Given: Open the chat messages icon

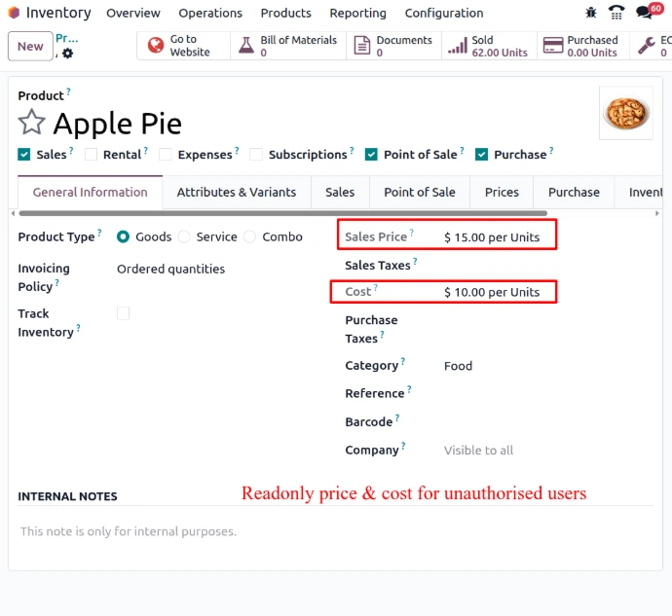Looking at the screenshot, I should coord(644,13).
